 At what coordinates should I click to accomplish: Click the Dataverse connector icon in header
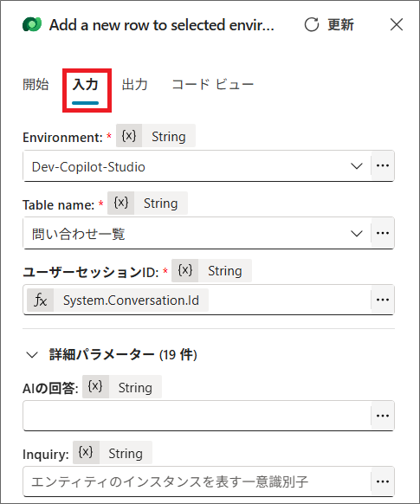pyautogui.click(x=32, y=25)
